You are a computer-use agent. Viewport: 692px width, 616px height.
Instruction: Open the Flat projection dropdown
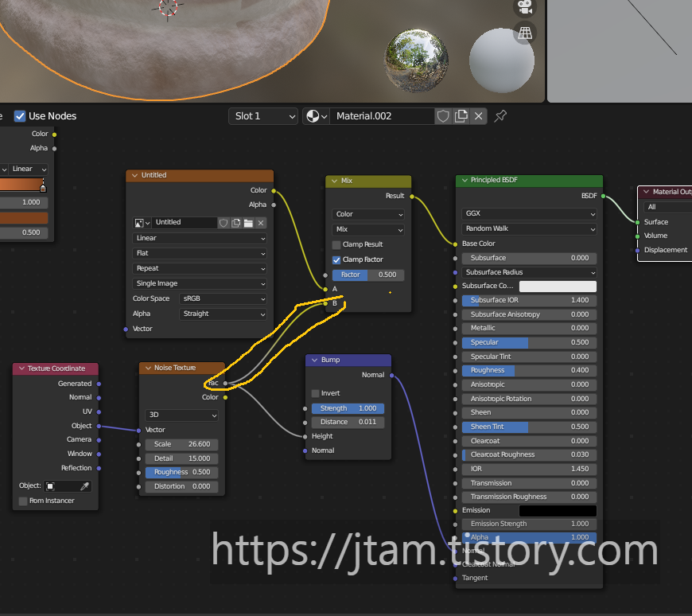(x=200, y=253)
